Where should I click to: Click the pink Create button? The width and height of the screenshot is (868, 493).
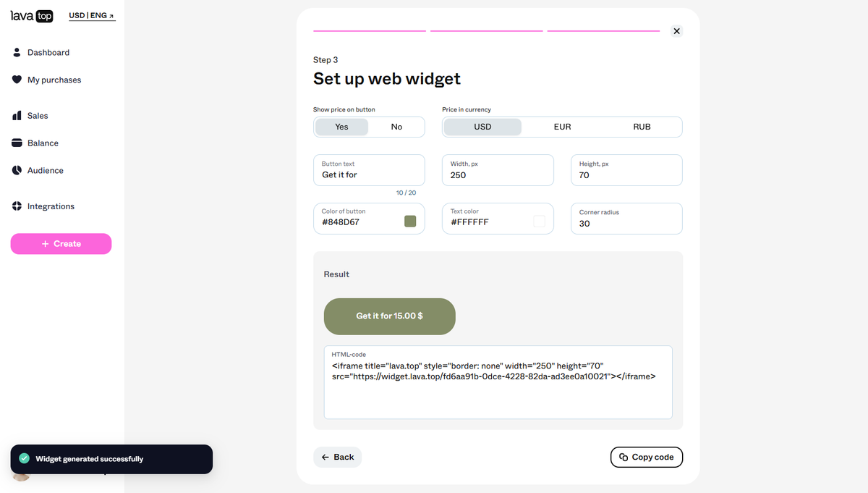[x=61, y=244]
